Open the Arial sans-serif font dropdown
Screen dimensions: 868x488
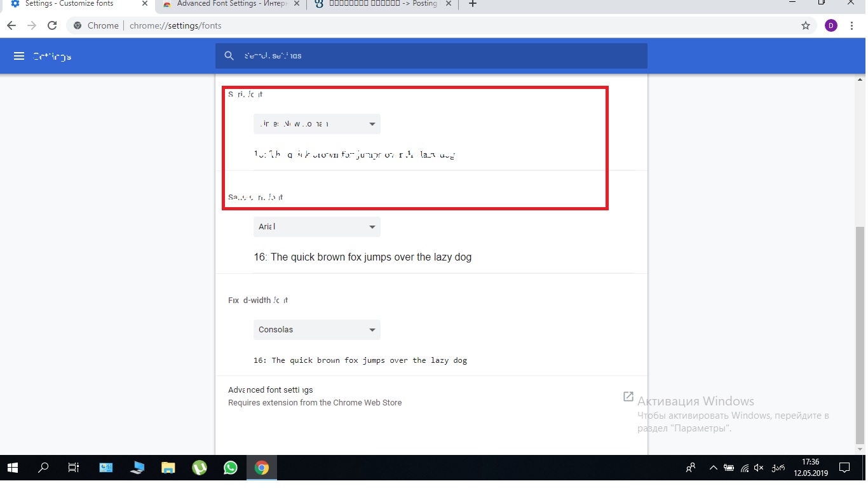tap(317, 227)
